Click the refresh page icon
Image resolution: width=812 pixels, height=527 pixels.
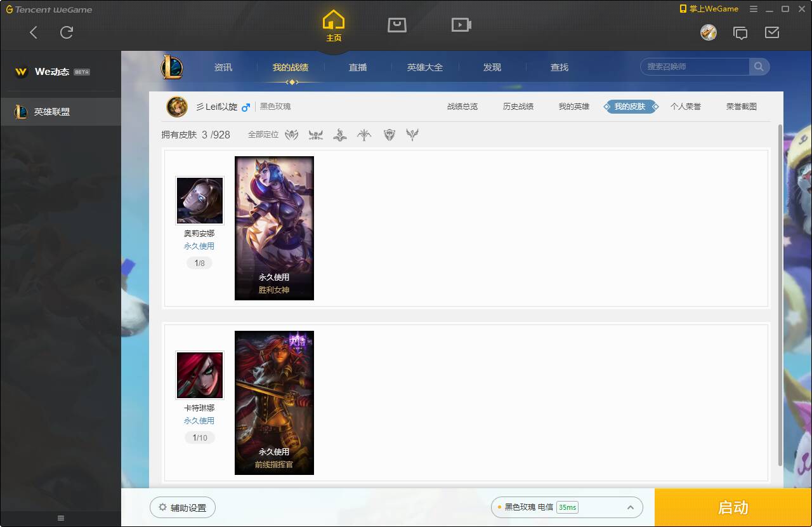pyautogui.click(x=67, y=32)
